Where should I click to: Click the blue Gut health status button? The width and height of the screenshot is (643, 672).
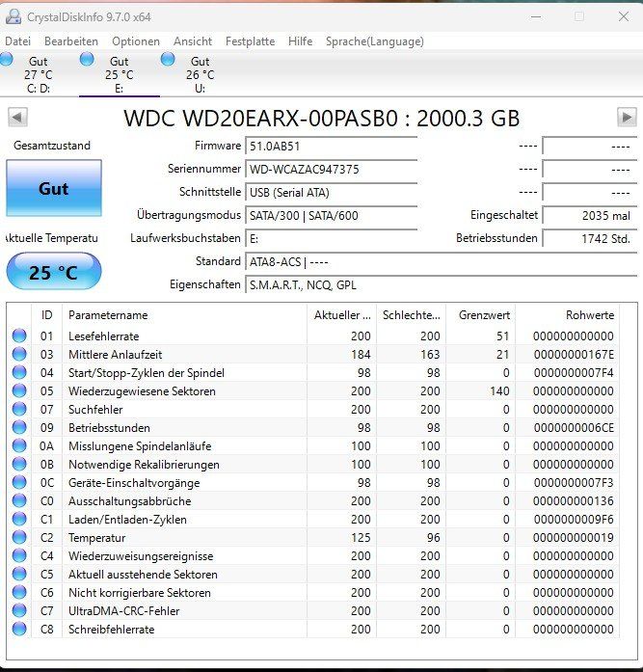pyautogui.click(x=54, y=188)
